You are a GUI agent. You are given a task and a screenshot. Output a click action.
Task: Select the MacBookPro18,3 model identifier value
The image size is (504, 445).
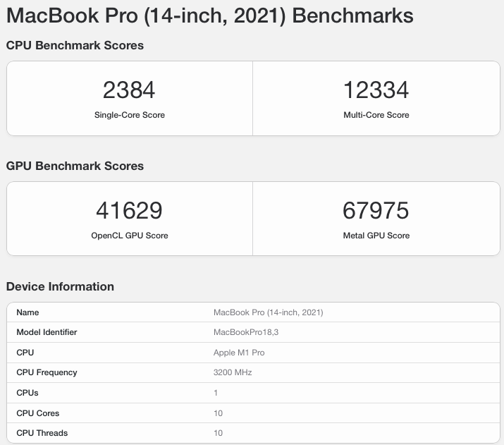[x=246, y=332]
